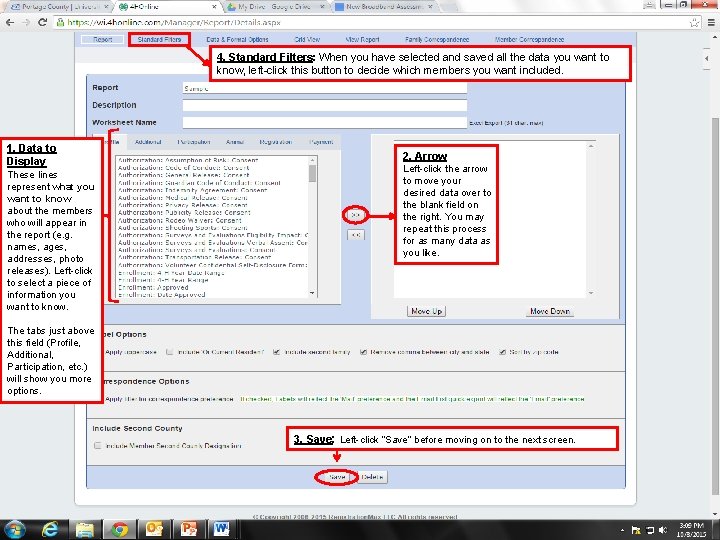Show hidden tray icons arrow
The width and height of the screenshot is (720, 540).
tap(622, 530)
